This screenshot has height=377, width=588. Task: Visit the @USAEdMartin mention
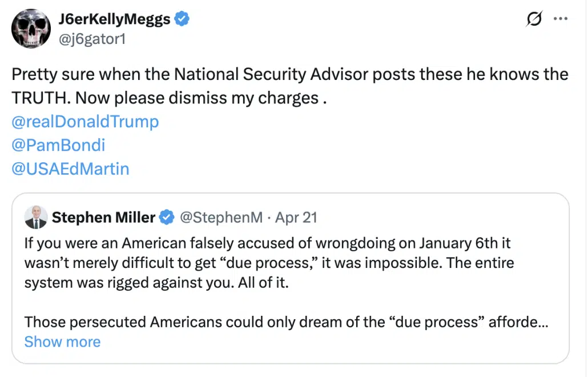tap(70, 169)
